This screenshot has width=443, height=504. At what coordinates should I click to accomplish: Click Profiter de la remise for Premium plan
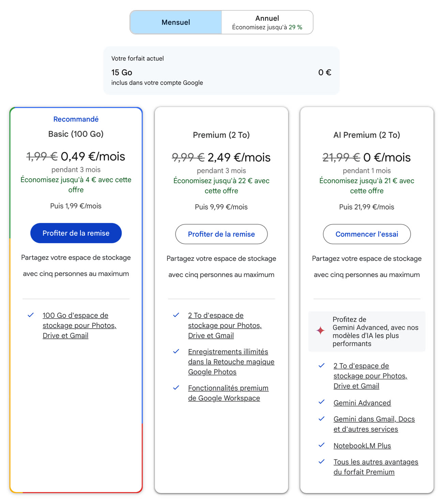221,234
